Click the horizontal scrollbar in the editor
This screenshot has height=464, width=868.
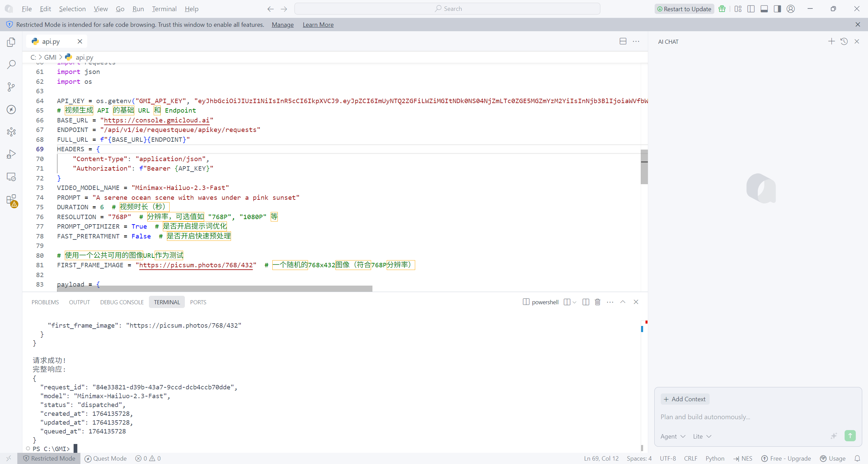click(214, 289)
